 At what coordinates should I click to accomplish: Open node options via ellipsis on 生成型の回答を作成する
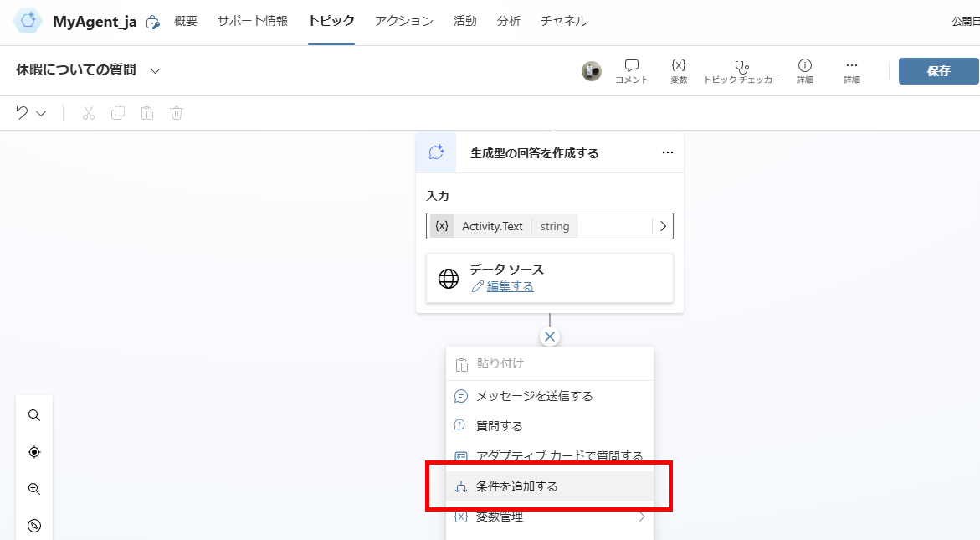point(667,152)
